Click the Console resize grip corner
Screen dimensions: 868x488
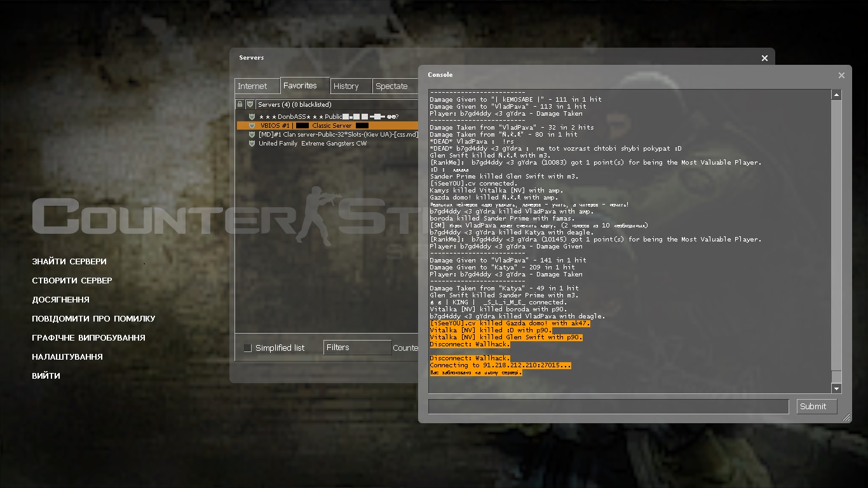coord(846,417)
